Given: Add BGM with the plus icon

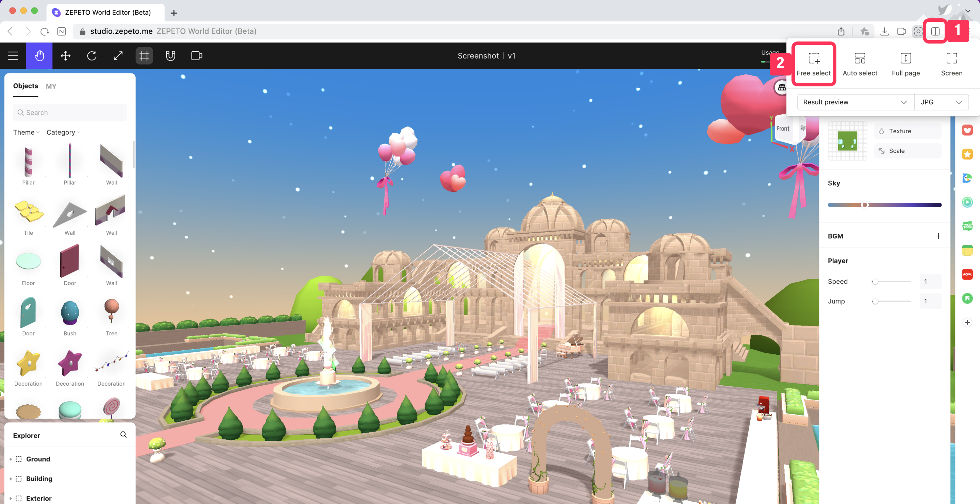Looking at the screenshot, I should (938, 236).
